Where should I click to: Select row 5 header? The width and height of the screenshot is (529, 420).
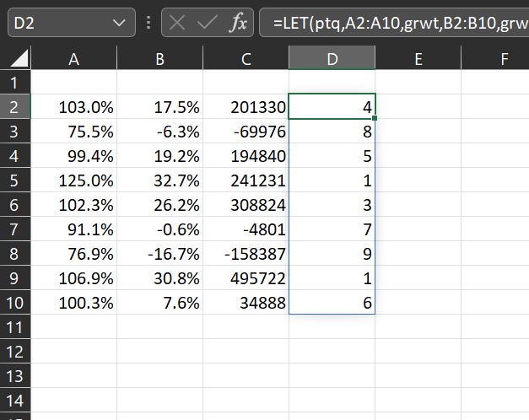pyautogui.click(x=15, y=180)
